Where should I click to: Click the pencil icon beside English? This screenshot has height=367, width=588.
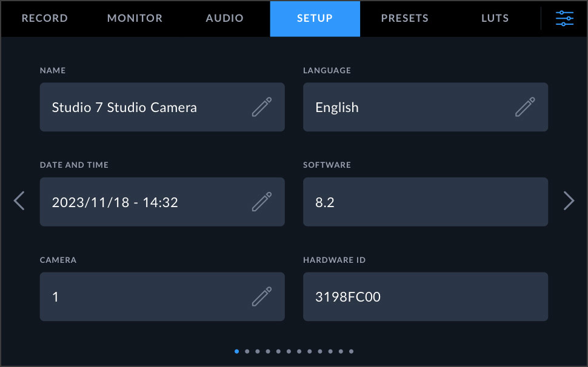click(525, 107)
